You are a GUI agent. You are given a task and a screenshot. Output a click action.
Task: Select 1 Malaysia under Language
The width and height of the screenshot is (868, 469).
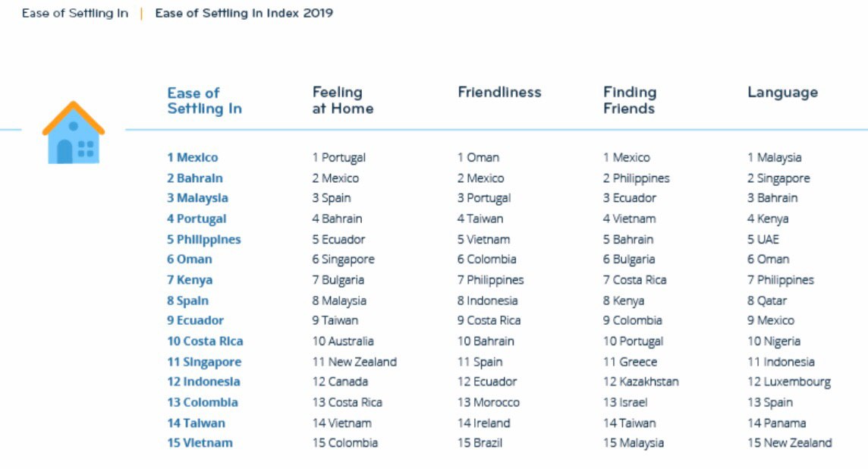pyautogui.click(x=775, y=158)
